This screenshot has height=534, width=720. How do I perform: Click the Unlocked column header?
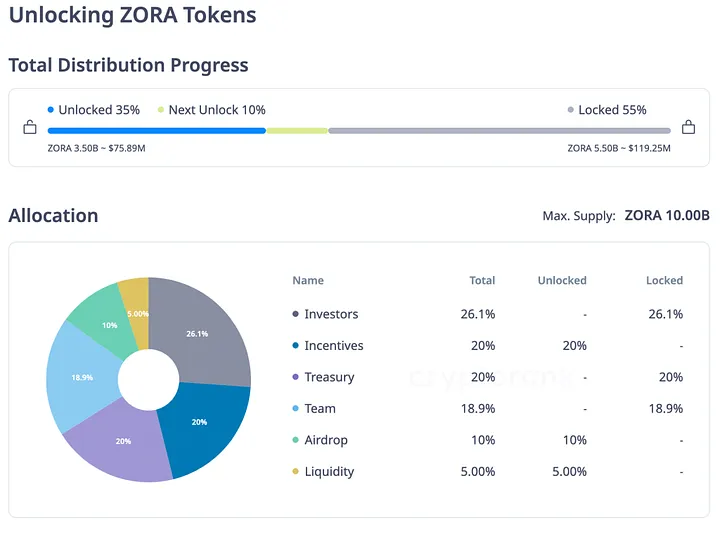coord(562,281)
